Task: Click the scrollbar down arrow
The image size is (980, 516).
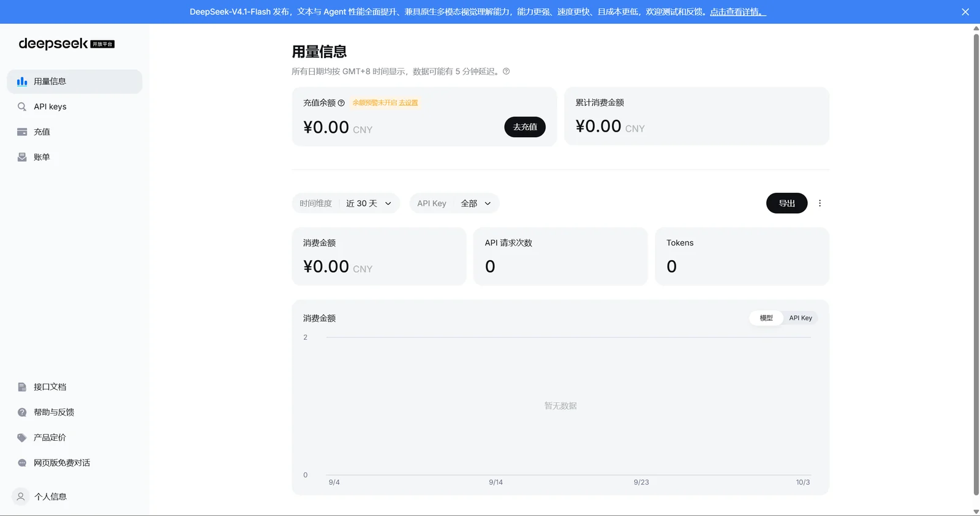Action: (976, 512)
